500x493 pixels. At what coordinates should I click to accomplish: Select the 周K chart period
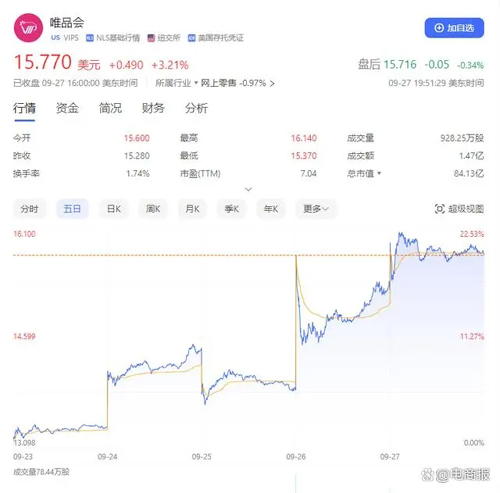153,209
